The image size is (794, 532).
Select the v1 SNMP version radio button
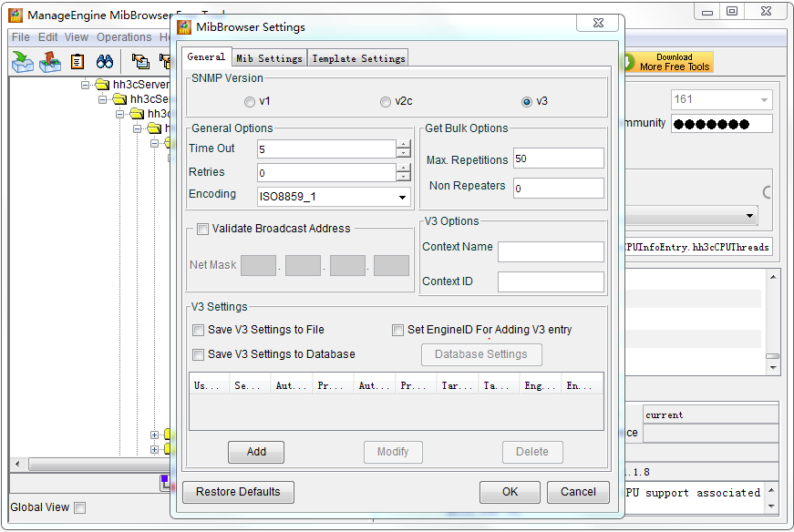point(250,102)
